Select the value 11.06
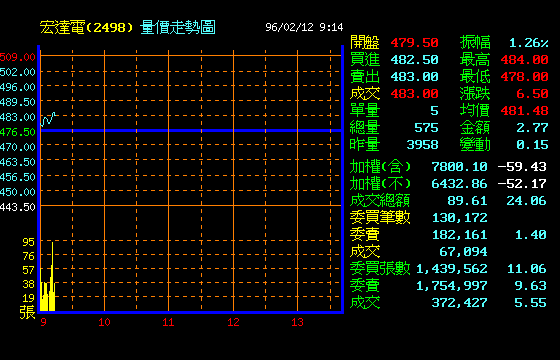Viewport: 560px width, 360px height. click(526, 269)
